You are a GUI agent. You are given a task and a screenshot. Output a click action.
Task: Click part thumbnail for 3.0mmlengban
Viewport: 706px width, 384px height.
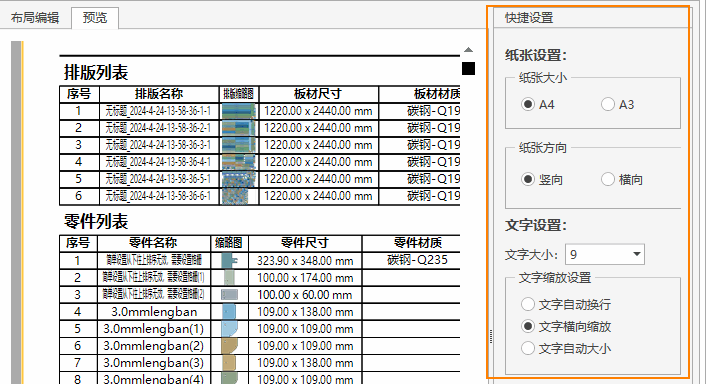229,312
